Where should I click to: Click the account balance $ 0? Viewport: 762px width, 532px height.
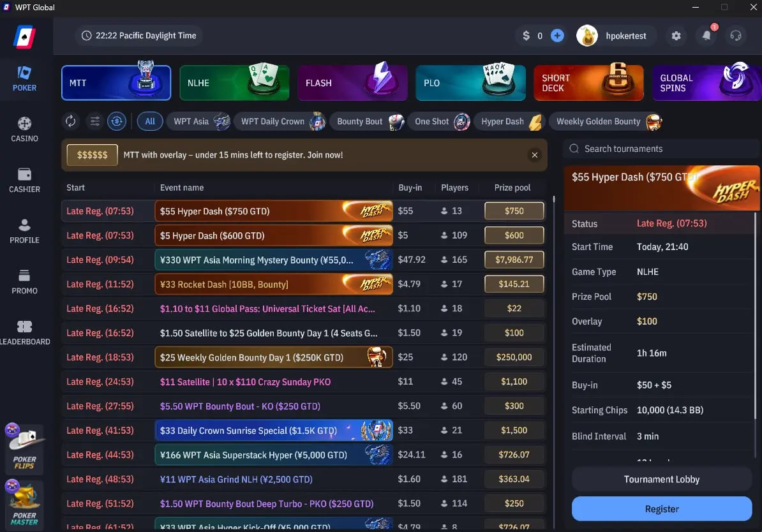click(x=532, y=36)
